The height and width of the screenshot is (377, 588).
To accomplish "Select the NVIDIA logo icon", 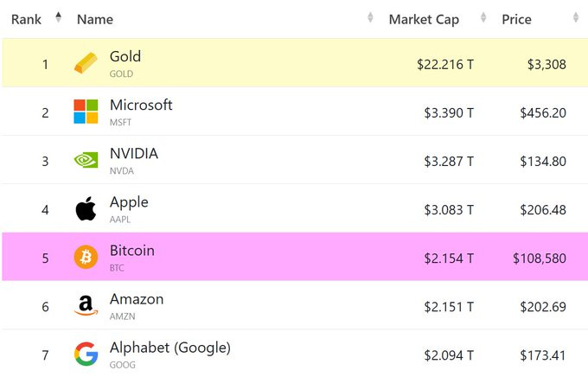I will 86,160.
